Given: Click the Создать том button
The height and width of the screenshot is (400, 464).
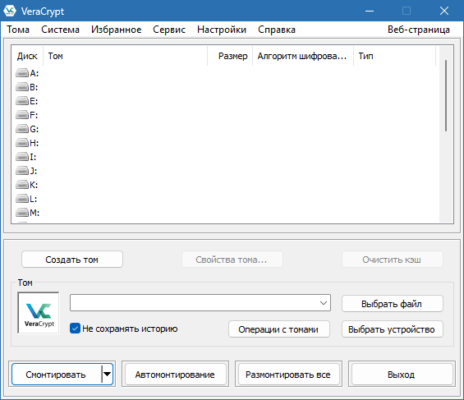Looking at the screenshot, I should click(72, 259).
